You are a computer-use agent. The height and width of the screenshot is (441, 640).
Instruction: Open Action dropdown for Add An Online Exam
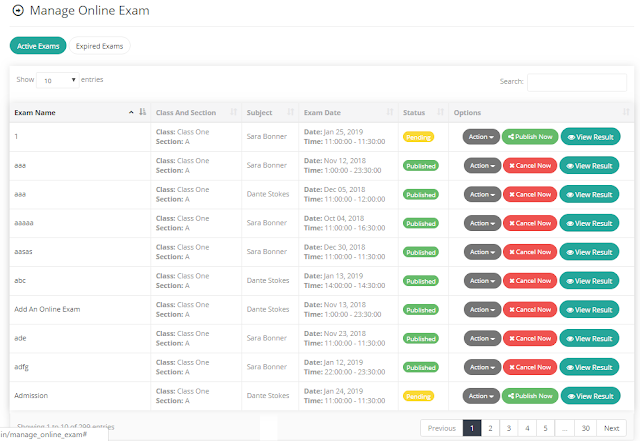pos(482,310)
